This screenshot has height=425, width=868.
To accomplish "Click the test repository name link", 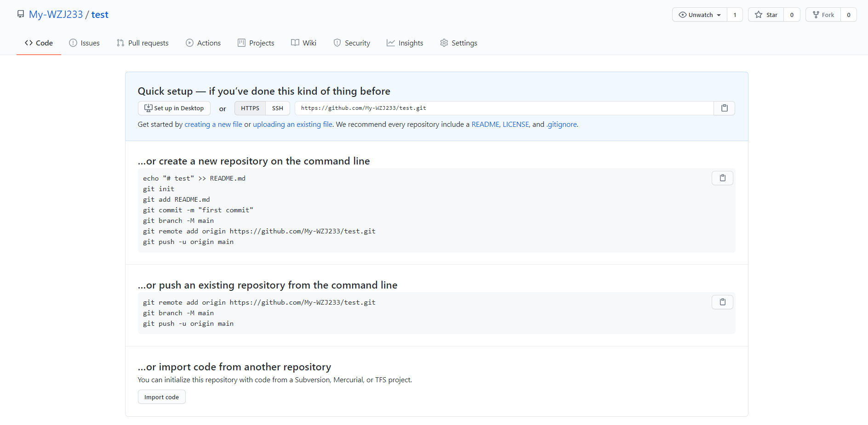I will tap(100, 14).
